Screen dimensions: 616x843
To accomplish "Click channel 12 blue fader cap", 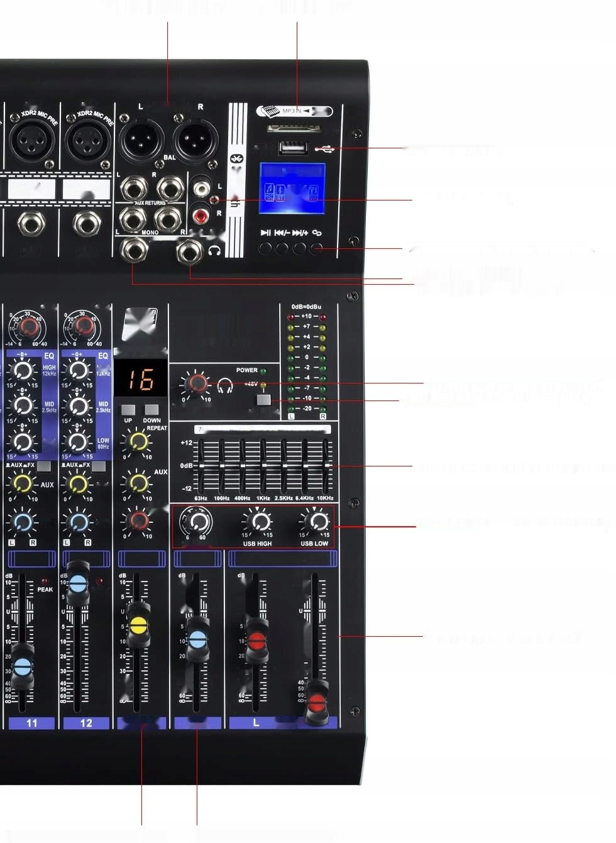I will [x=78, y=583].
